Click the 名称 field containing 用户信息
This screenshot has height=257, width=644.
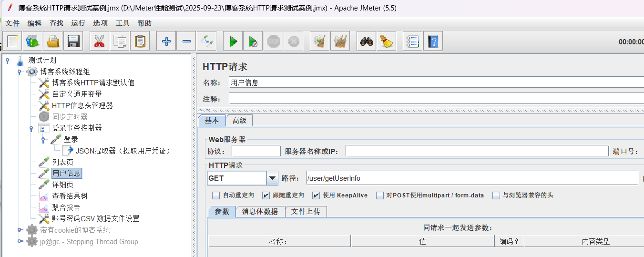[436, 82]
